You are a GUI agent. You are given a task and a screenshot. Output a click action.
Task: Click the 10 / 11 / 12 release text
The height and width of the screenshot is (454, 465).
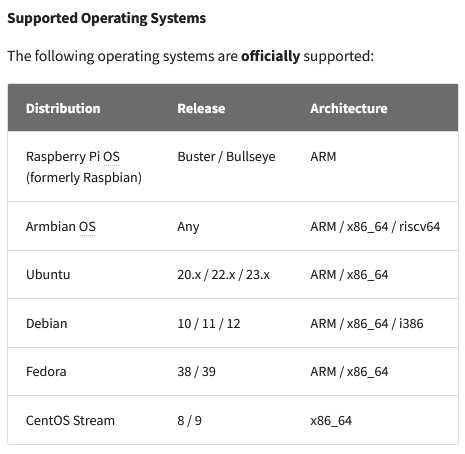click(209, 323)
